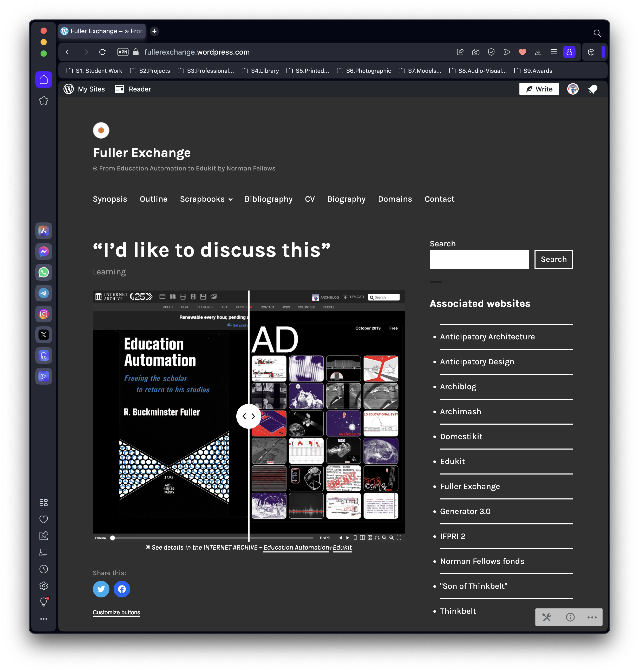Open the sidebar settings gear icon
The width and height of the screenshot is (639, 672).
pyautogui.click(x=44, y=586)
